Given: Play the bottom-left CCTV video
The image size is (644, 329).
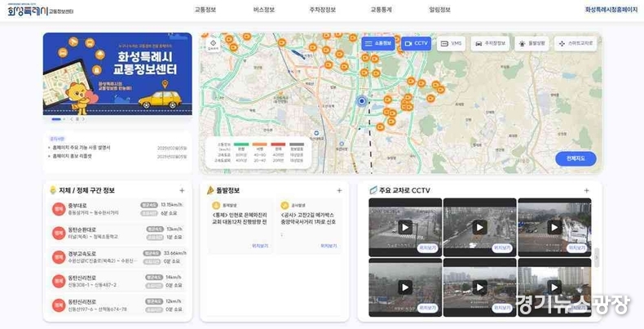Looking at the screenshot, I should click(x=405, y=287).
